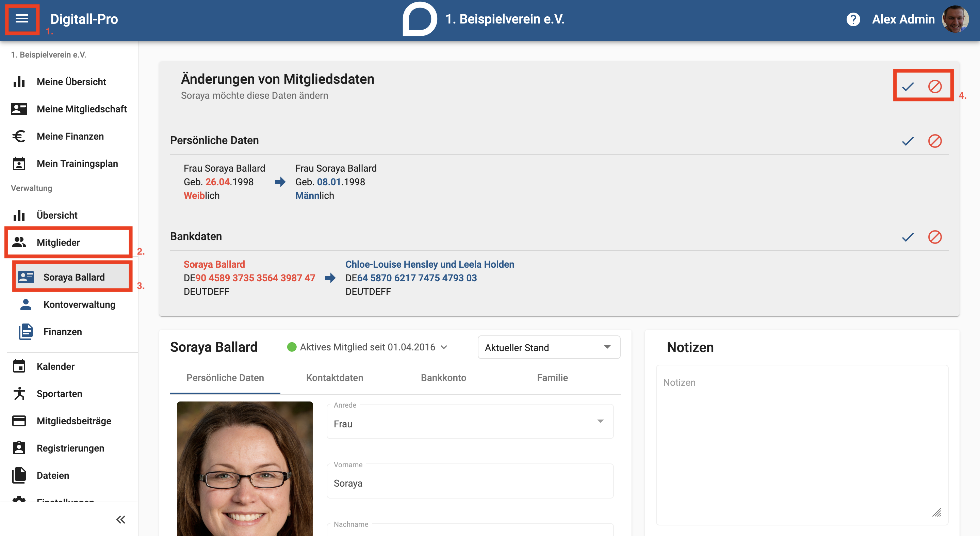Click Soraya möchte diese Daten ändern subtitle
Viewport: 980px width, 536px height.
(255, 96)
